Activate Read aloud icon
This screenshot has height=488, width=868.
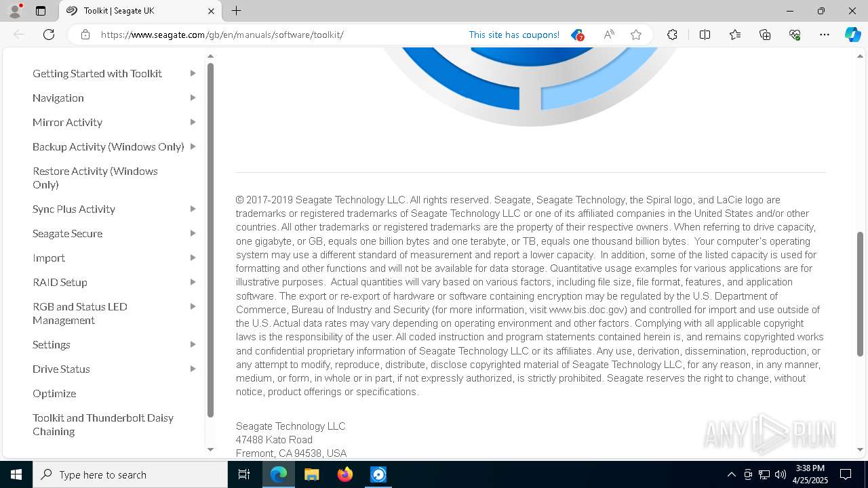(x=609, y=35)
